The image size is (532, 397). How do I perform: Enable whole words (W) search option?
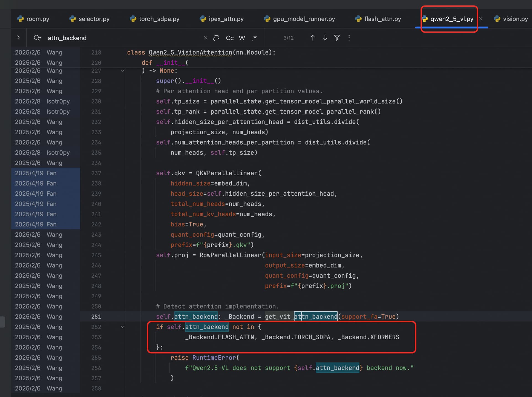pos(242,38)
